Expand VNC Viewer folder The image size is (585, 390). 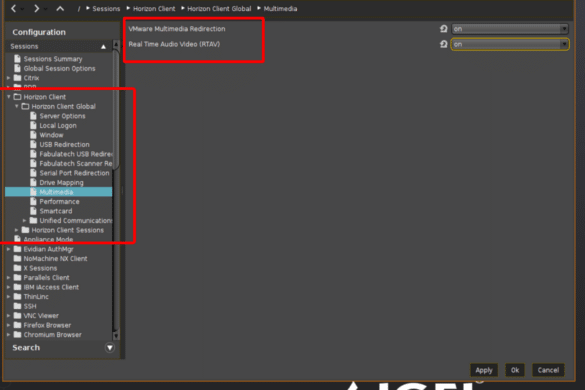(x=9, y=316)
